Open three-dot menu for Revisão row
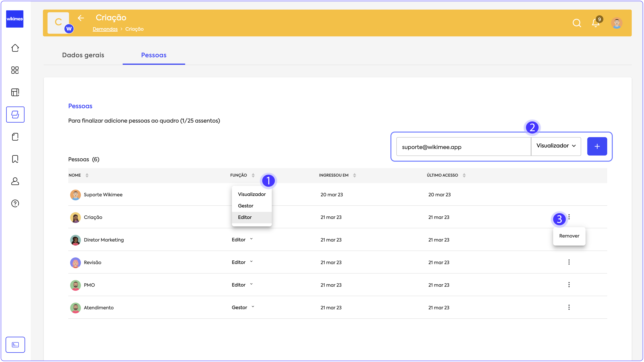The width and height of the screenshot is (644, 362). coord(569,262)
